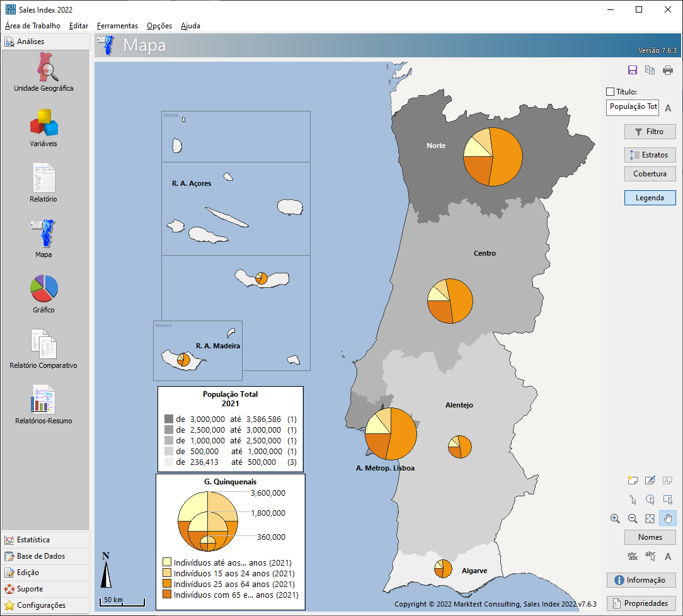
Task: Activate the pan hand tool
Action: pyautogui.click(x=668, y=519)
